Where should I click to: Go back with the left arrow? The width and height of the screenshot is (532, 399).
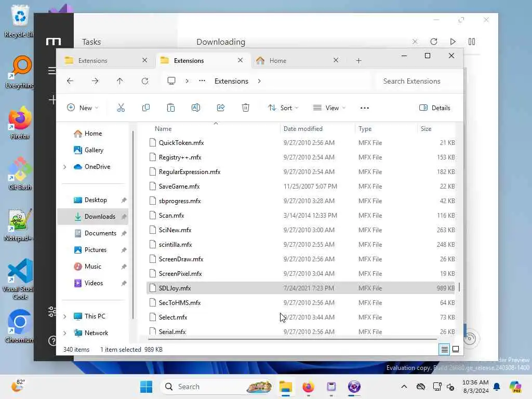70,81
